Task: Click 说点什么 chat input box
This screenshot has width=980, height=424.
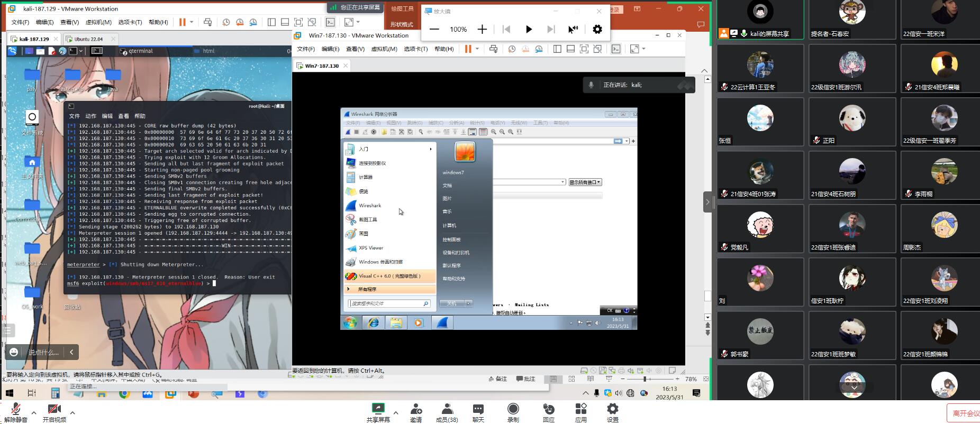Action: click(x=43, y=352)
